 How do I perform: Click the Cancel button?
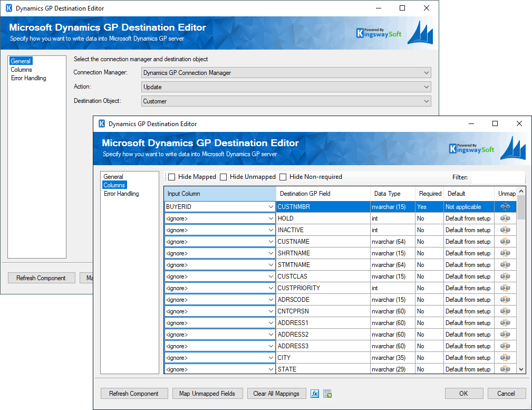[507, 393]
